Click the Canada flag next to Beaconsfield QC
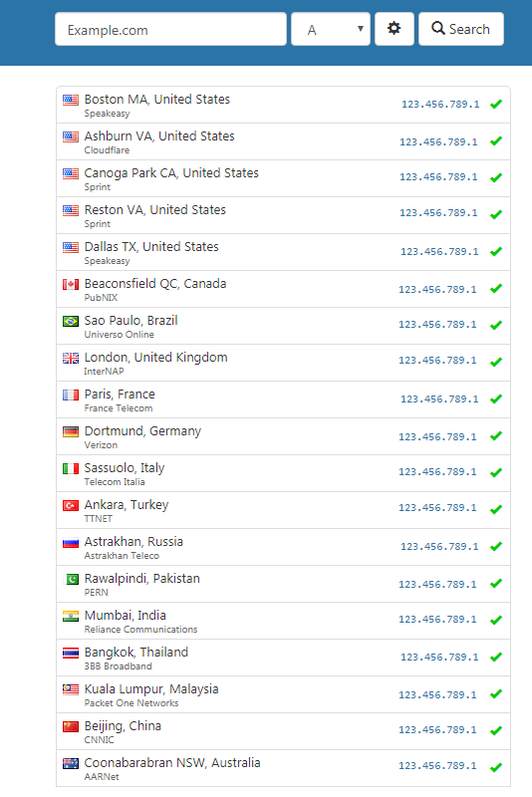532x797 pixels. pos(71,284)
